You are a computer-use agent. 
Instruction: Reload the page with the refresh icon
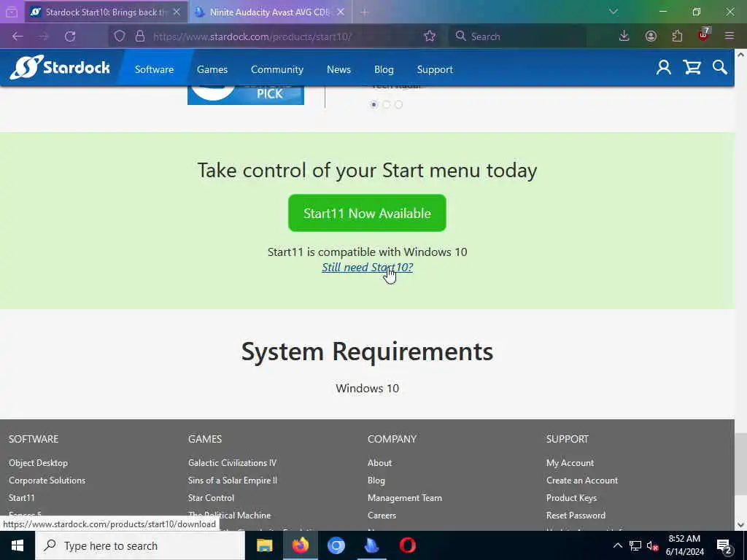click(70, 36)
